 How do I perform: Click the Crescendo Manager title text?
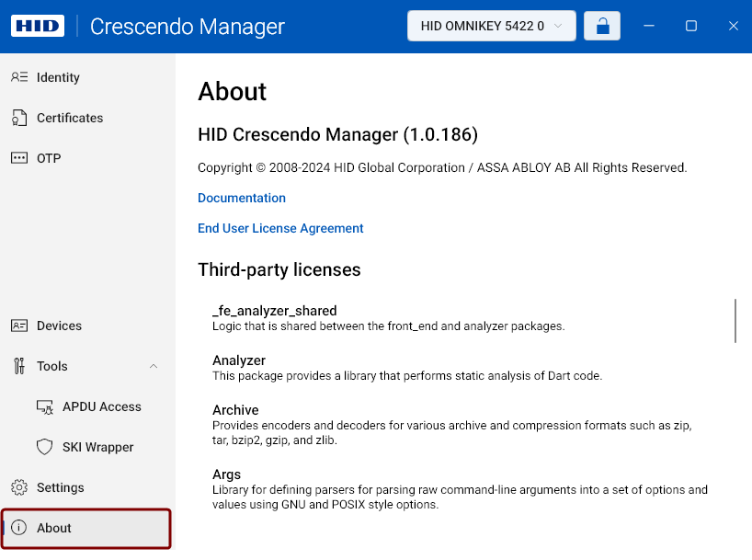pyautogui.click(x=188, y=27)
